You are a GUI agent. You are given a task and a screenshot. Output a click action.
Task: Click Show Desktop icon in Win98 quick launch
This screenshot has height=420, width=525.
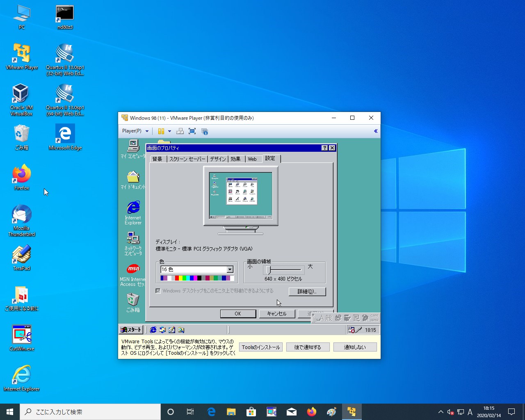(172, 330)
